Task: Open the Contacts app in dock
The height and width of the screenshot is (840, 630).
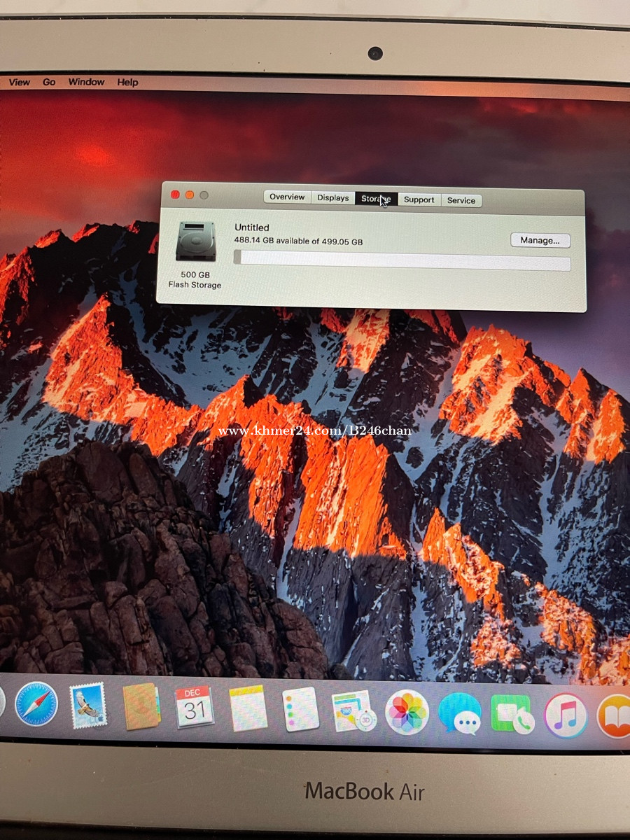Action: click(x=141, y=706)
